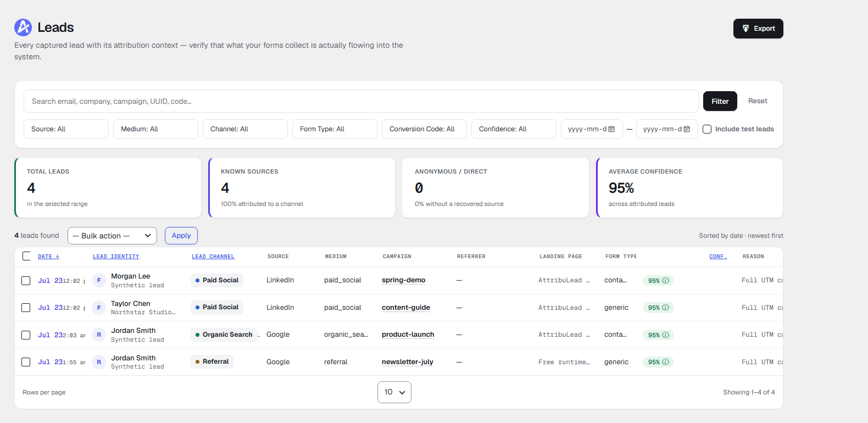
Task: Select the Taylor Chen row checkbox
Action: point(26,308)
